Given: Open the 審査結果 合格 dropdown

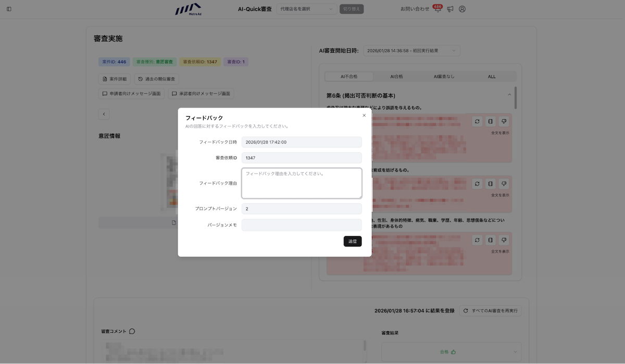Looking at the screenshot, I should pos(451,352).
